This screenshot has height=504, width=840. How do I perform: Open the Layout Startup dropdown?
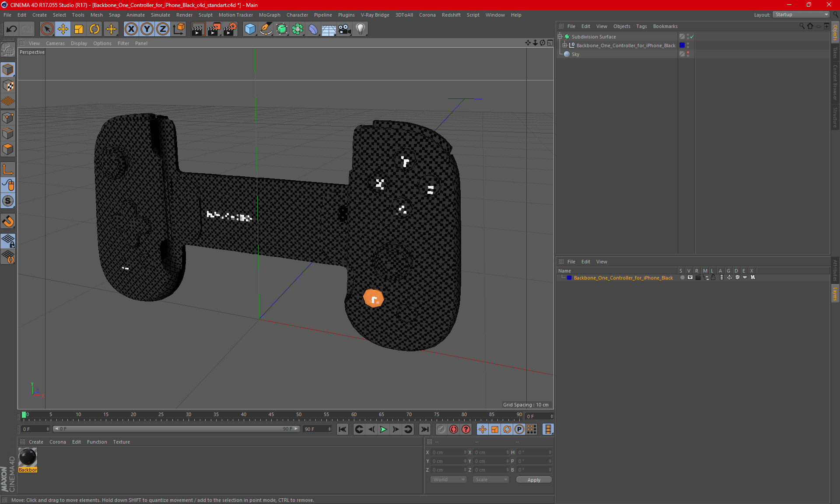click(x=801, y=14)
